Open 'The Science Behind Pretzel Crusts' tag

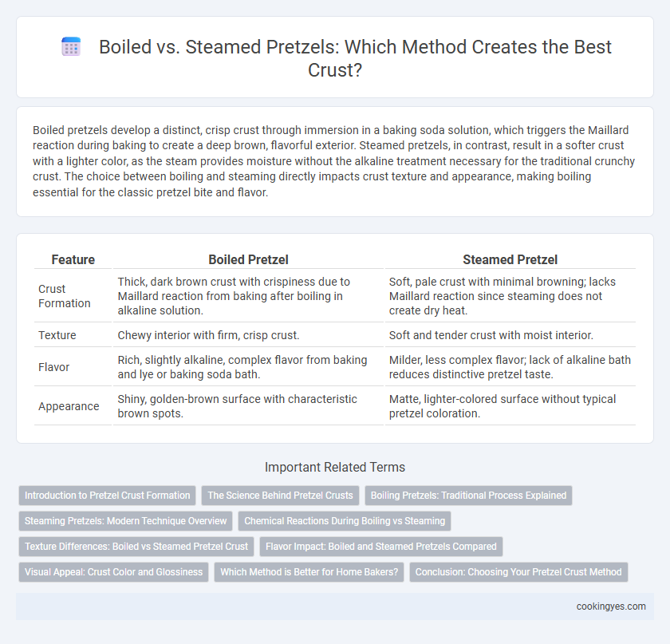[280, 496]
